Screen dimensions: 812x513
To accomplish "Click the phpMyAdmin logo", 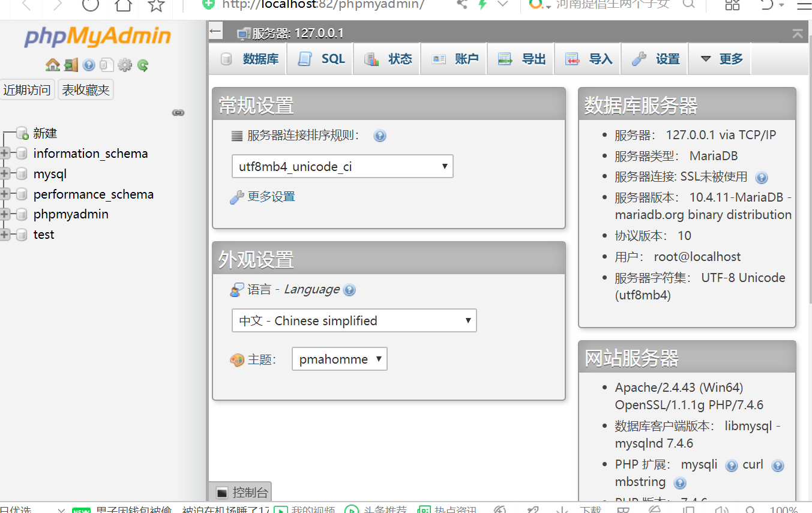I will 97,37.
